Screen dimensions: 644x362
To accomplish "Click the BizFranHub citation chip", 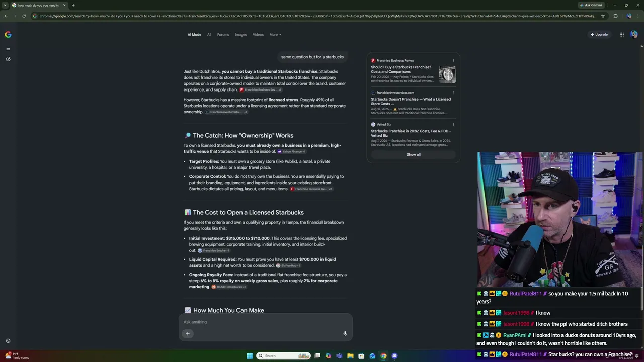I will [288, 266].
